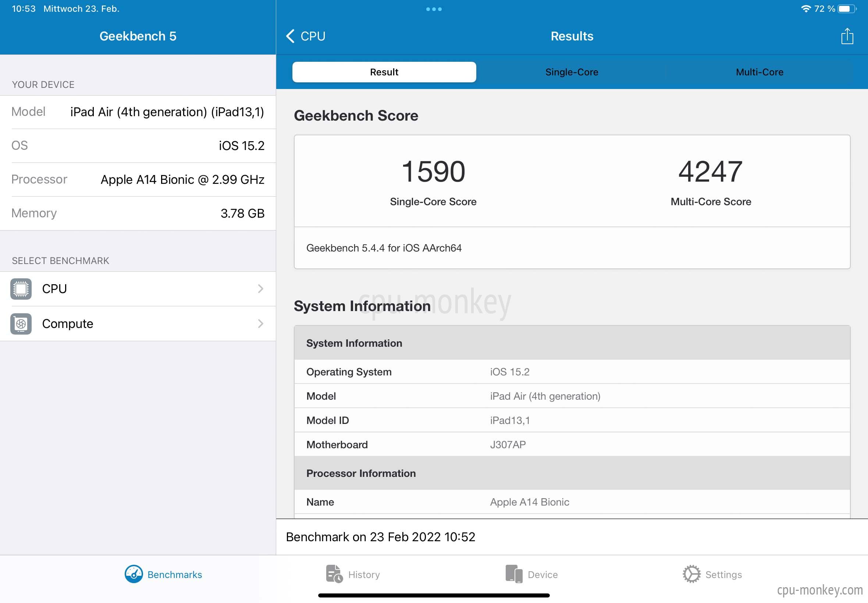Select the Compute benchmark icon
This screenshot has width=868, height=603.
click(21, 324)
